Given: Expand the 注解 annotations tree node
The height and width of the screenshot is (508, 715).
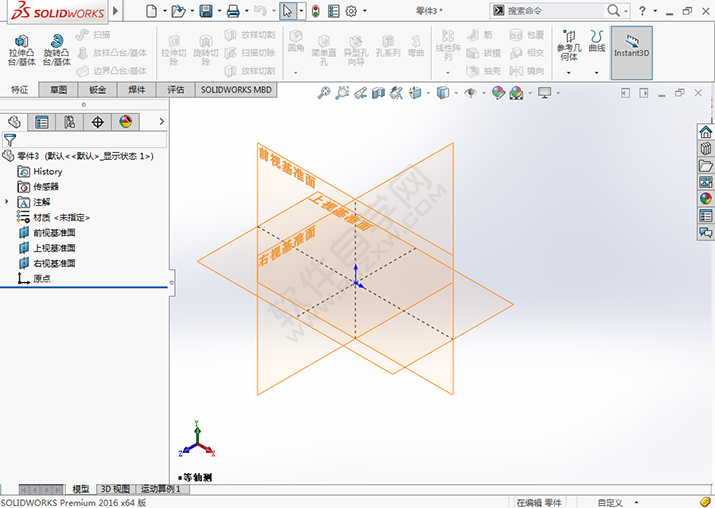Looking at the screenshot, I should [x=7, y=202].
